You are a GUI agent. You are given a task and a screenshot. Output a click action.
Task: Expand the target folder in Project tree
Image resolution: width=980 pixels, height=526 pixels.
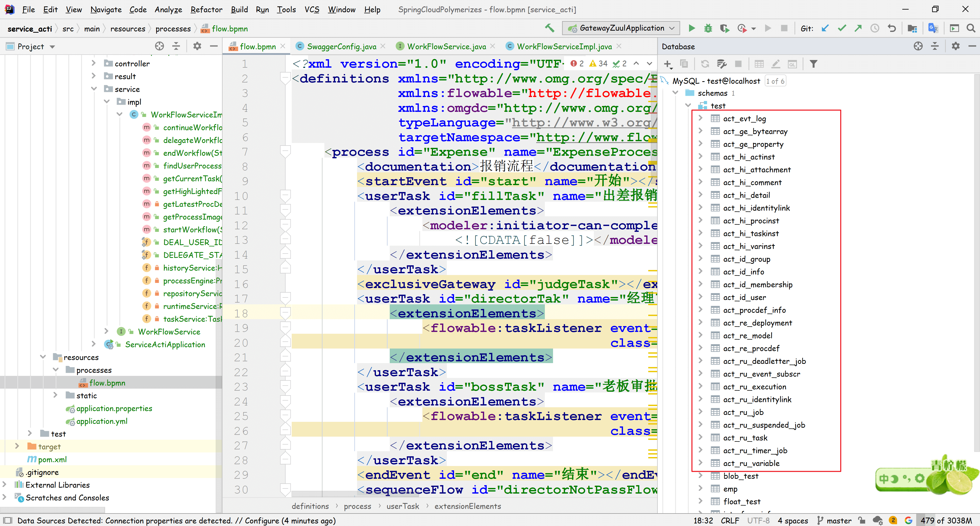click(x=17, y=446)
